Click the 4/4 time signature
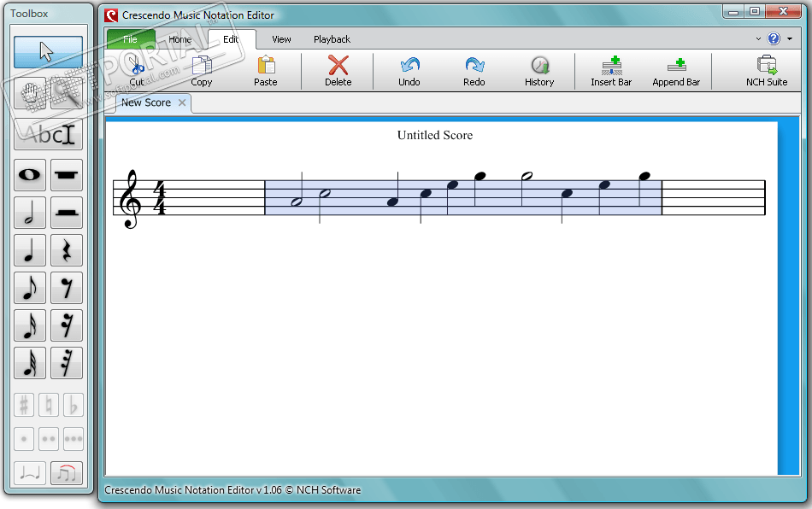The width and height of the screenshot is (812, 509). (160, 197)
